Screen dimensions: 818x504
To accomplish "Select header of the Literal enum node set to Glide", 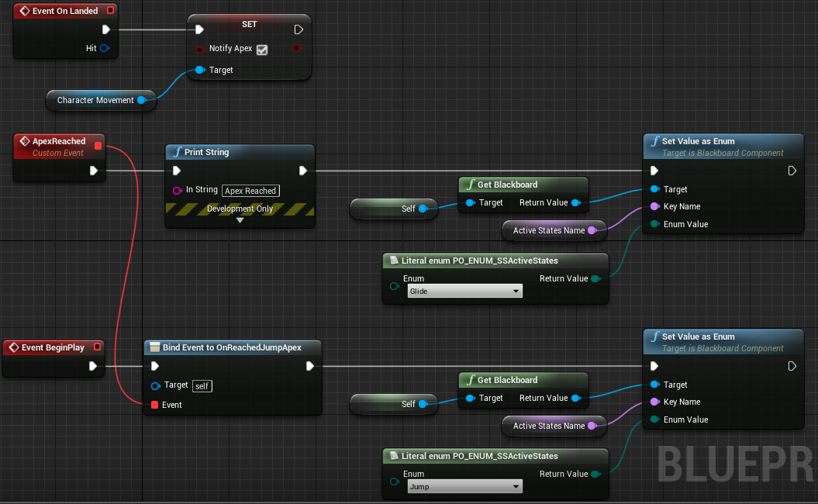I will [x=495, y=261].
